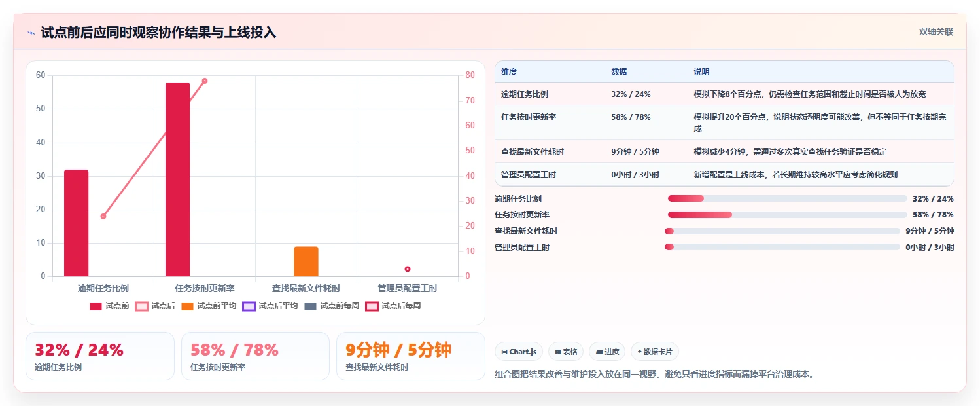
Task: Click the red 逾期任务比例 bar in chart
Action: pyautogui.click(x=76, y=223)
